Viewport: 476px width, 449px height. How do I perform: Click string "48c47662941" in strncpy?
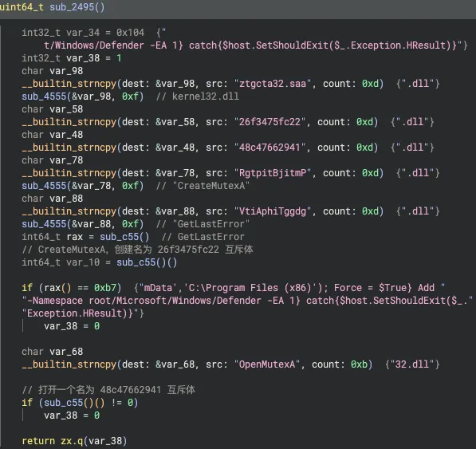click(x=269, y=148)
